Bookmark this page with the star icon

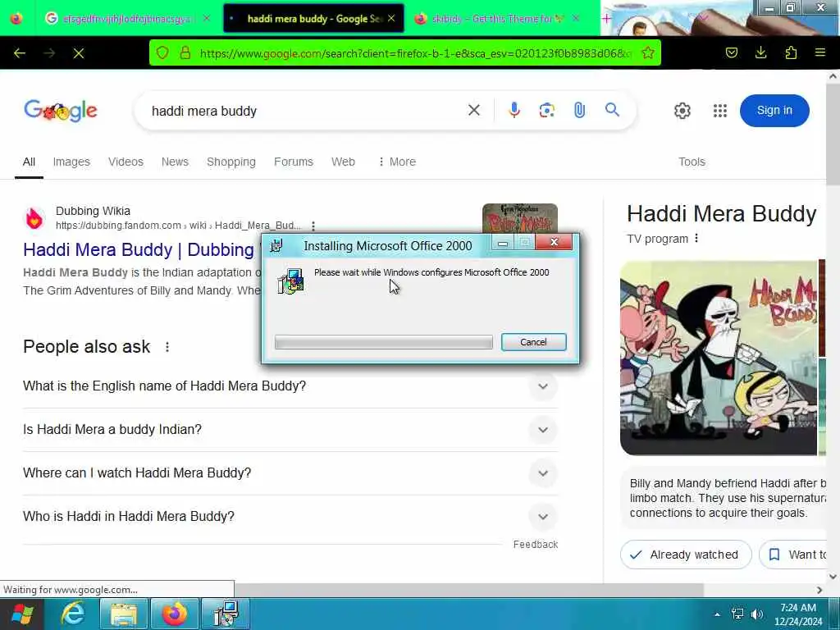648,53
